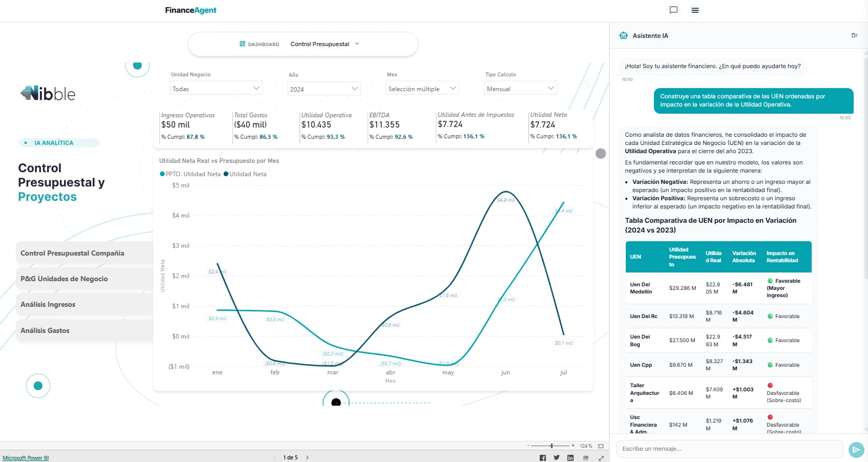Click the robot icon beside Asistente IA
The image size is (868, 462).
[623, 35]
